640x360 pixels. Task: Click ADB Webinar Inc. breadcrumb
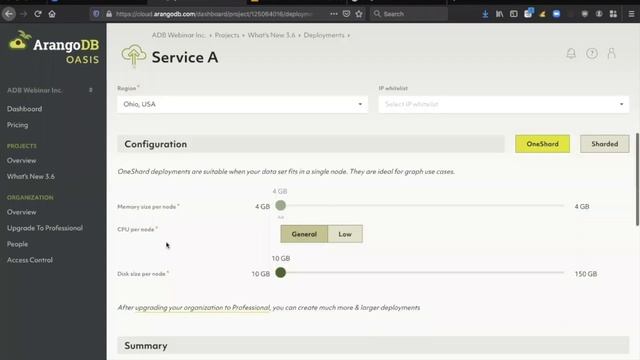178,35
